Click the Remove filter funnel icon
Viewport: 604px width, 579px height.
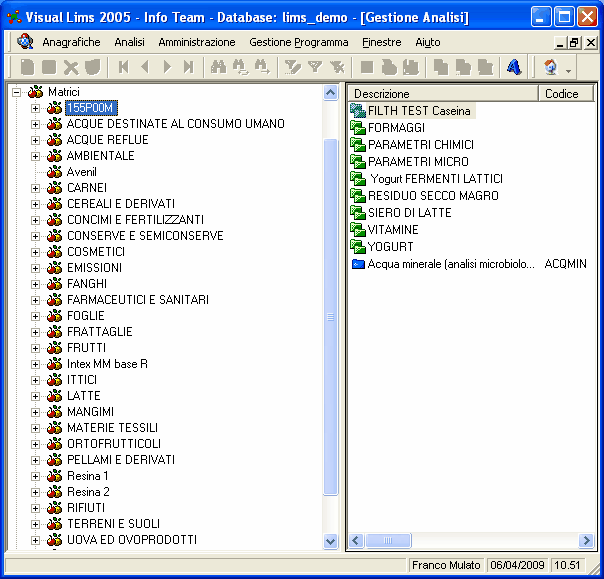click(x=337, y=67)
